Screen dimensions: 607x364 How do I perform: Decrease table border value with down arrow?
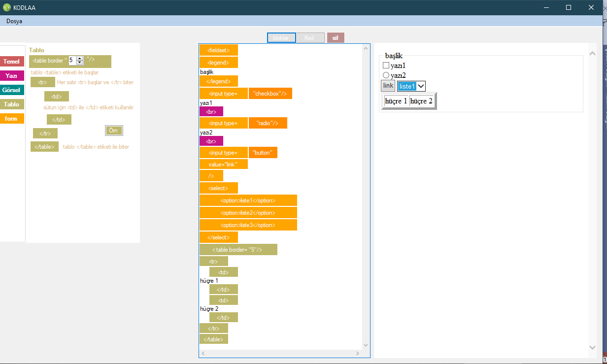[80, 63]
